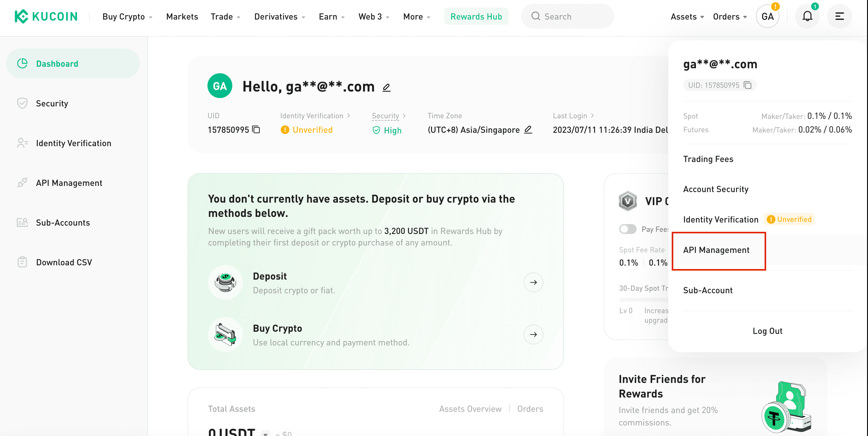Viewport: 868px width, 436px height.
Task: Open Download CSV in the sidebar
Action: click(73, 262)
